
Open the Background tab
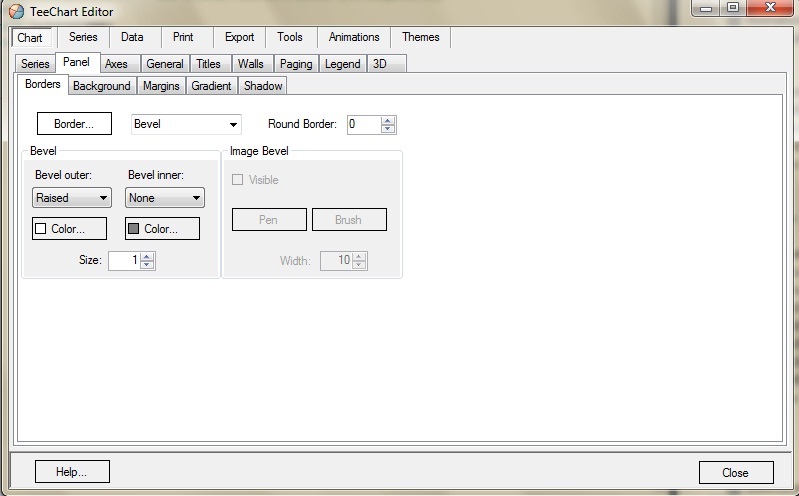101,86
